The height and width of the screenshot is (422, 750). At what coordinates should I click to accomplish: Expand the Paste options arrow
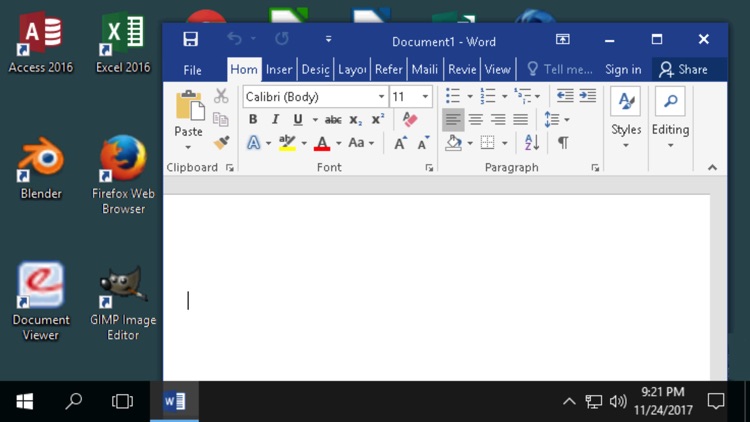[x=188, y=147]
